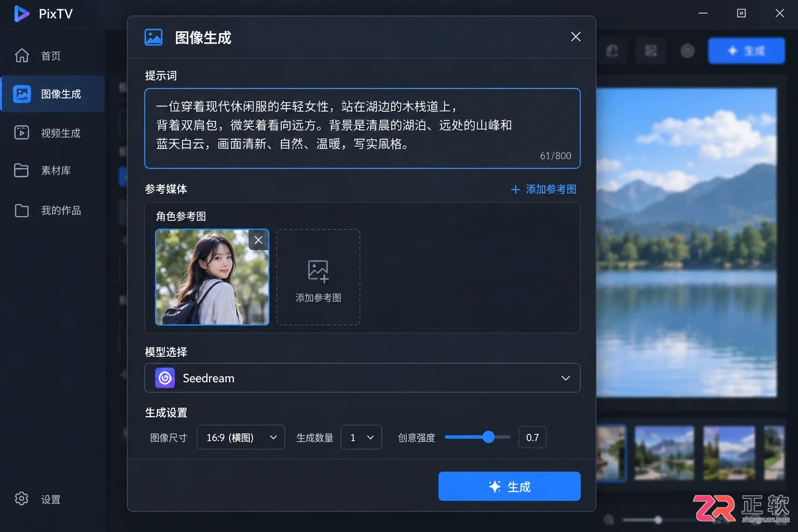Open 图像生成 in the sidebar

coord(53,94)
